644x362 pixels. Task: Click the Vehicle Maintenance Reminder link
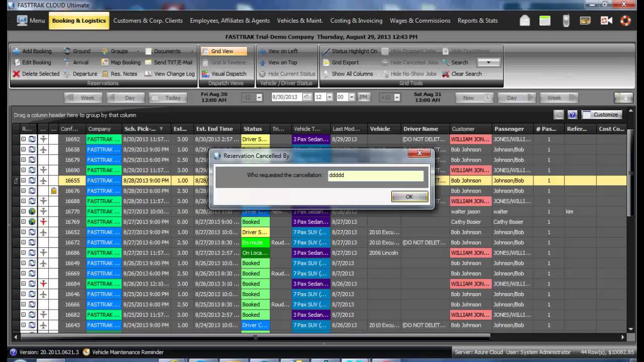(128, 352)
